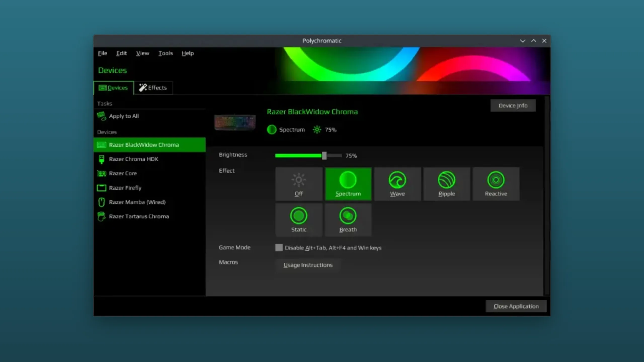Click Close Application
644x362 pixels.
pos(516,306)
